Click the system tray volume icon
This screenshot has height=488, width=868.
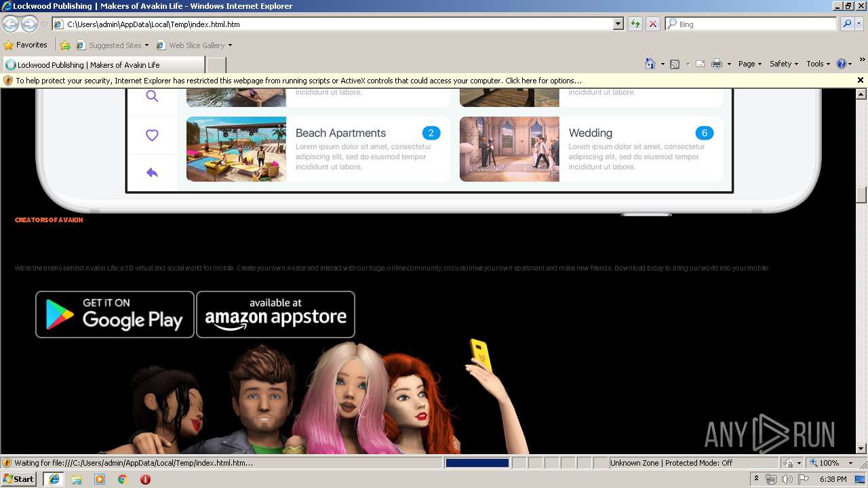(787, 479)
